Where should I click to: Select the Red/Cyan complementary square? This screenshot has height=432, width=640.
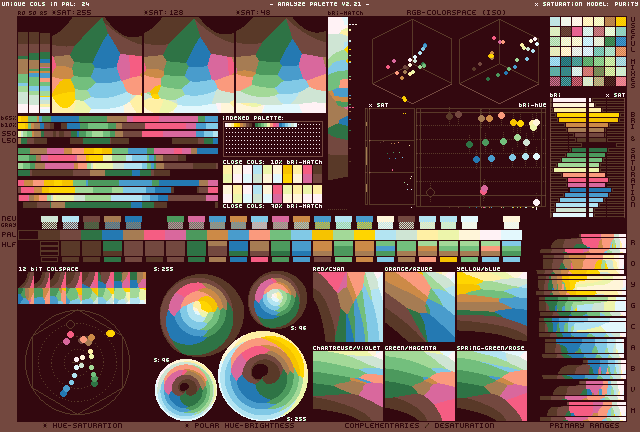point(348,307)
